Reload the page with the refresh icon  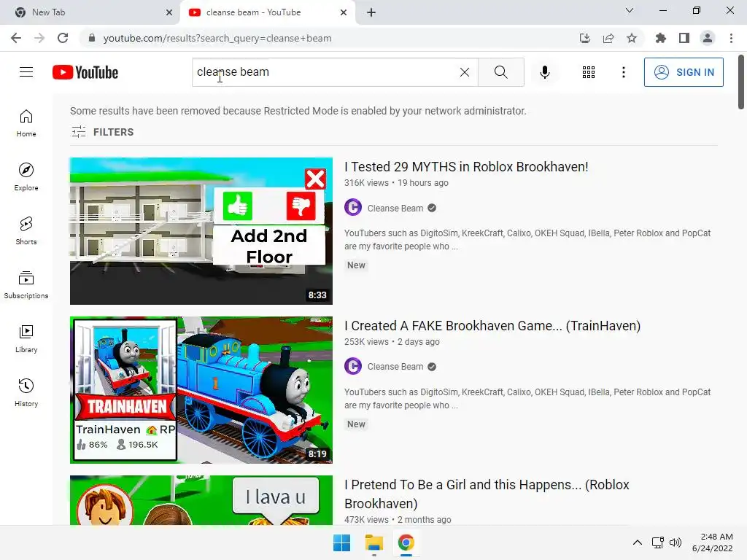(x=63, y=38)
